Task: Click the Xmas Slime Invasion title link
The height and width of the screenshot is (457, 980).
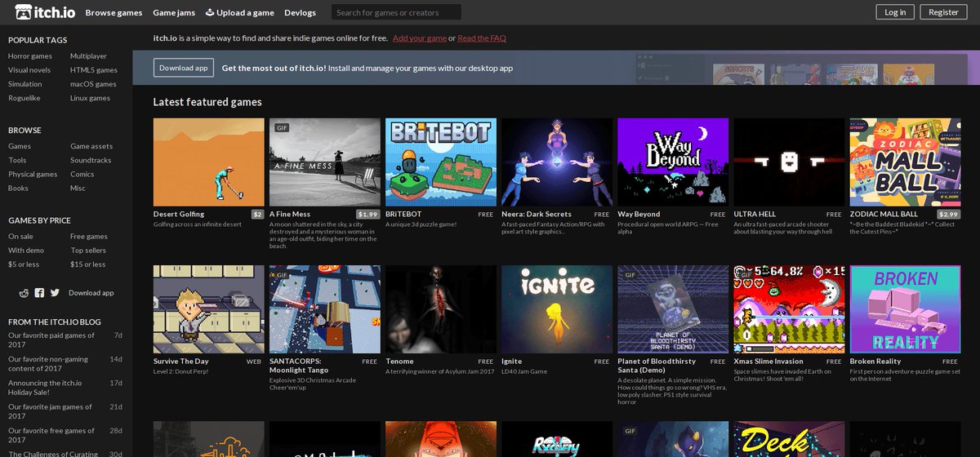Action: click(x=768, y=361)
